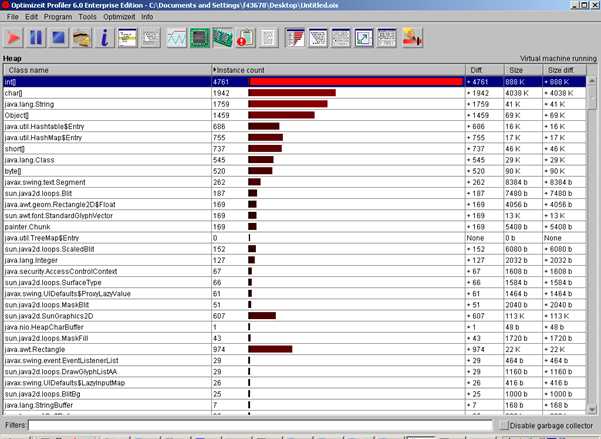The image size is (601, 439).
Task: Toggle the Disable garbage collector checkbox
Action: point(506,426)
